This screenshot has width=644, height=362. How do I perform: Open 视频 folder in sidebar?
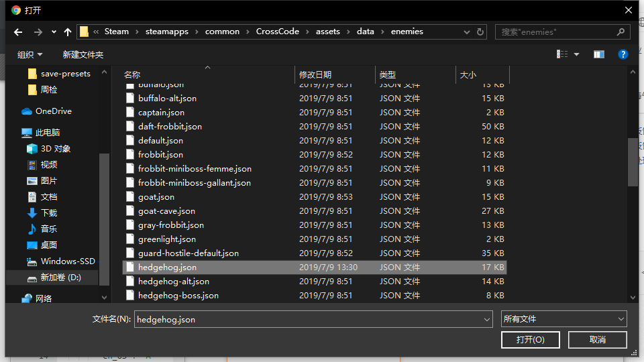(42, 165)
